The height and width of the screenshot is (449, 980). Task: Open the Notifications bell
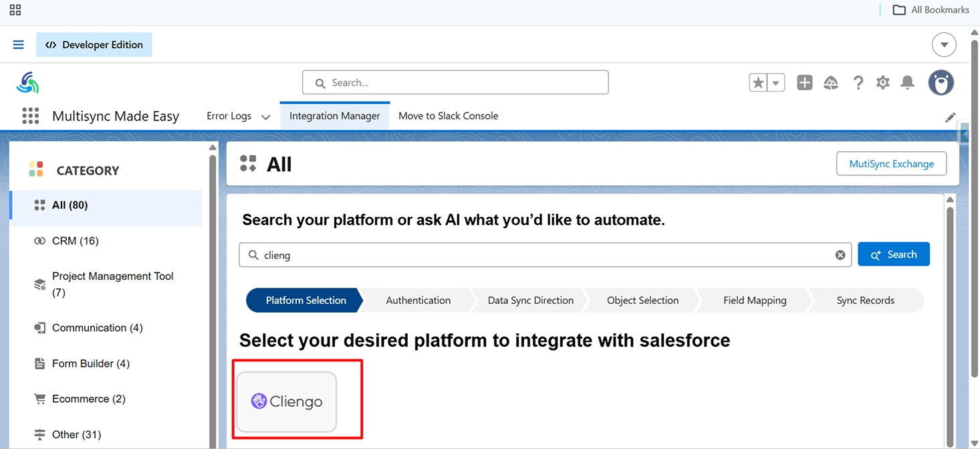tap(907, 82)
